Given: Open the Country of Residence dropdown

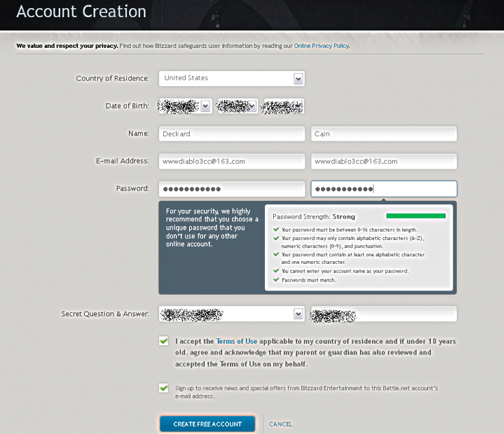Looking at the screenshot, I should click(232, 79).
